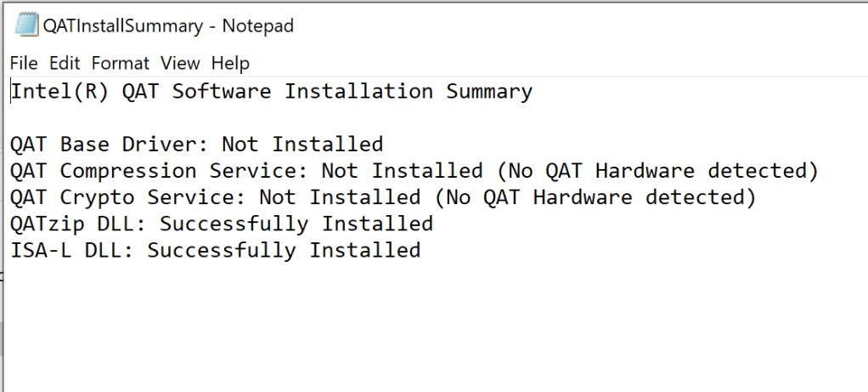Open the View menu
This screenshot has width=868, height=392.
[180, 63]
